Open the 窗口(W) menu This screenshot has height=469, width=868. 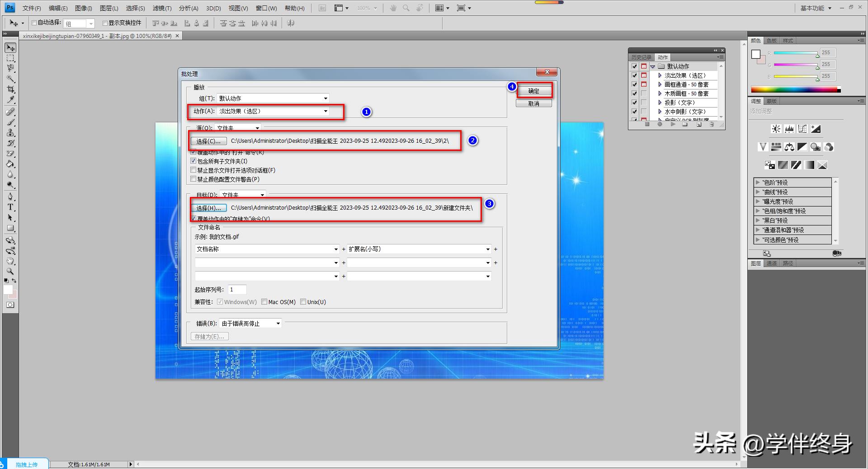[x=266, y=8]
